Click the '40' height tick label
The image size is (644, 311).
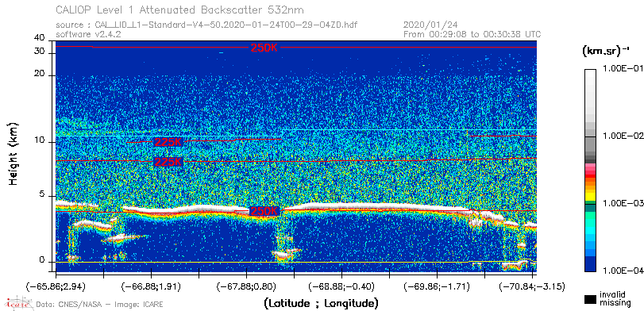39,38
